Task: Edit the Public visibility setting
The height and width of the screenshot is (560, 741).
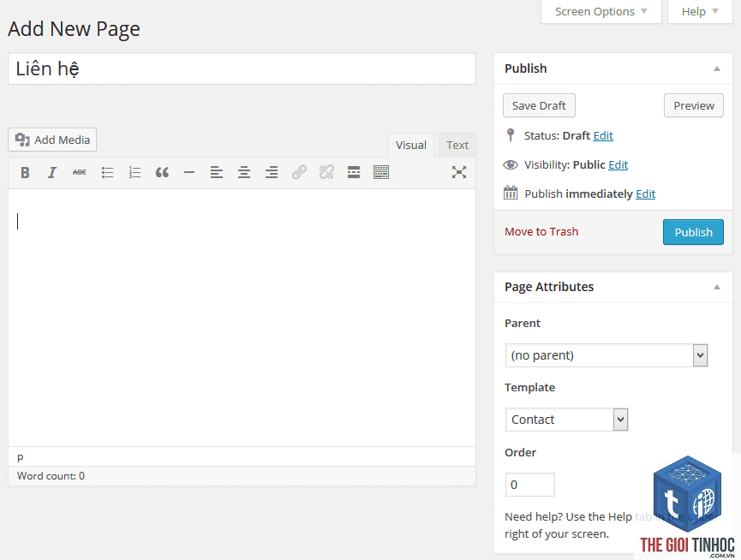Action: [x=618, y=164]
